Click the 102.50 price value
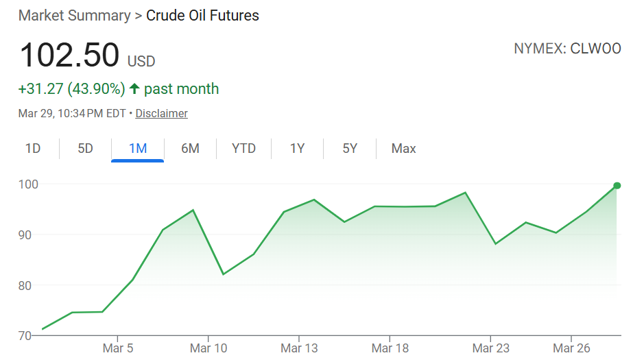Viewport: 644px width, 362px height. click(x=69, y=56)
